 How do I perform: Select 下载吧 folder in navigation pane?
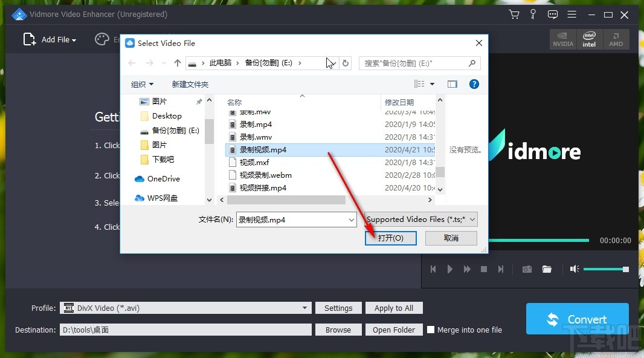(163, 160)
